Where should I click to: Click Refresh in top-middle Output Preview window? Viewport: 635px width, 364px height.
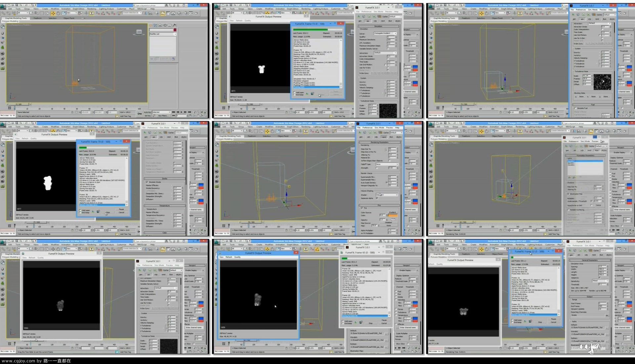(x=239, y=20)
